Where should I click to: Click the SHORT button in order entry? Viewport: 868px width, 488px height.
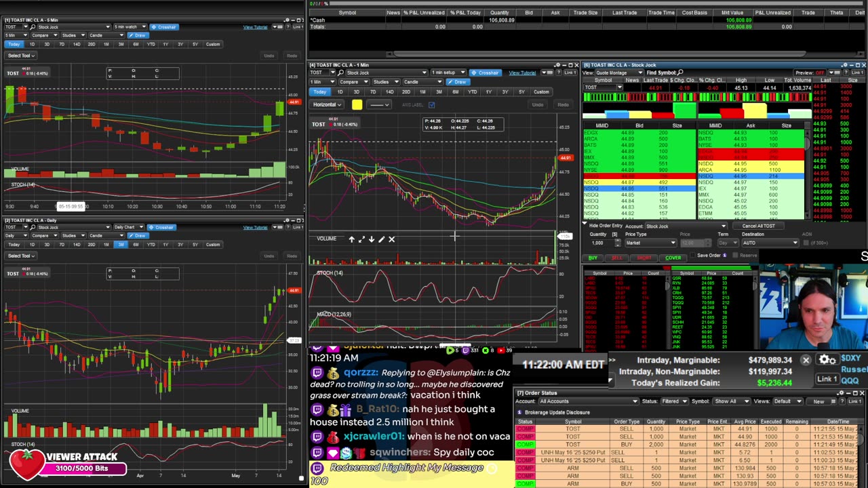[644, 258]
